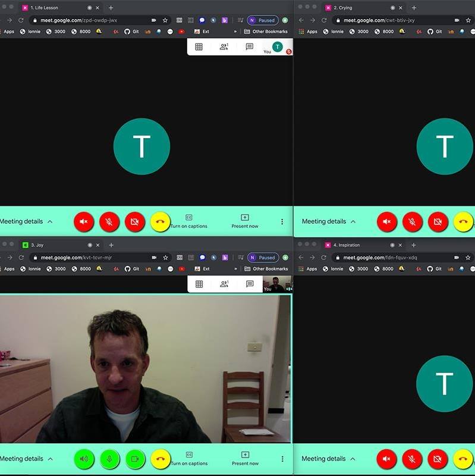Show hidden bookmarks chevron in Life Lesson window
Screen dimensions: 475x476
pyautogui.click(x=235, y=32)
